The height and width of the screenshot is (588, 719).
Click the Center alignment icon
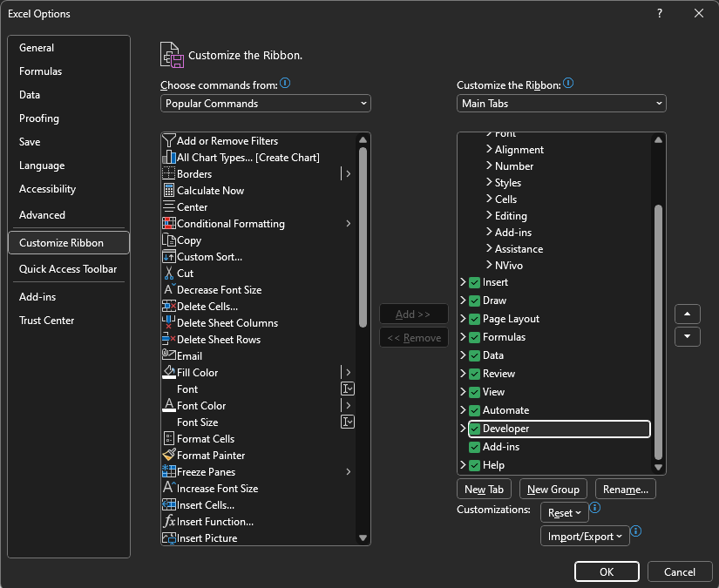169,206
